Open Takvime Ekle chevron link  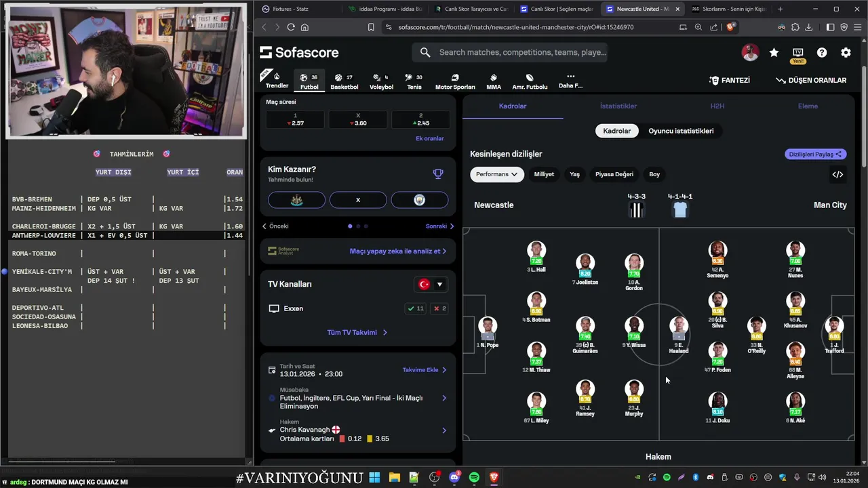[425, 370]
